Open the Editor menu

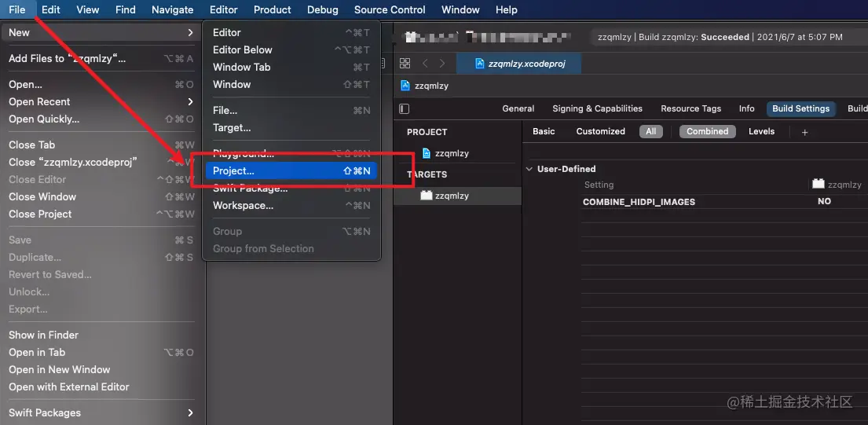pos(224,9)
